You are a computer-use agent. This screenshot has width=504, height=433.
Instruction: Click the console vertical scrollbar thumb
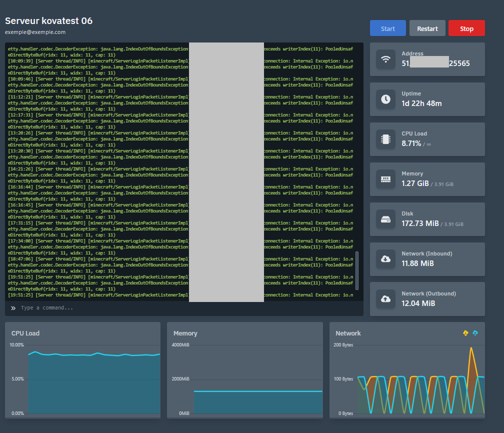[x=357, y=270]
